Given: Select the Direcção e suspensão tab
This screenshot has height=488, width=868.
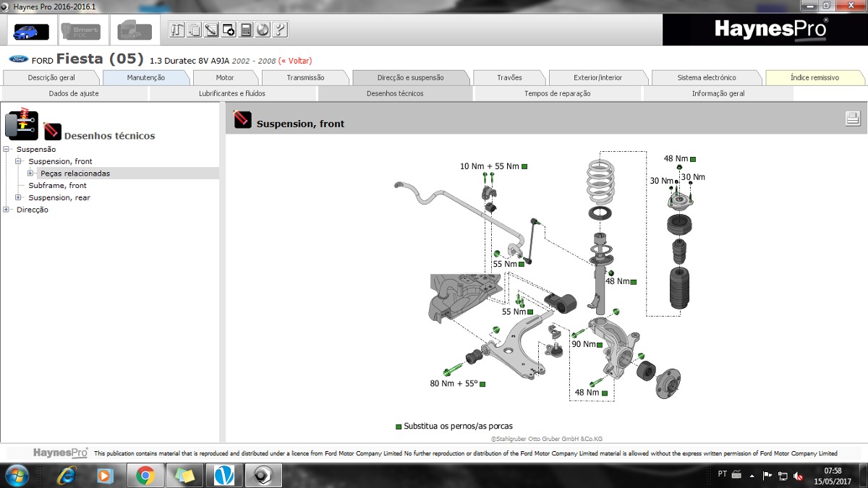Looking at the screenshot, I should [411, 77].
